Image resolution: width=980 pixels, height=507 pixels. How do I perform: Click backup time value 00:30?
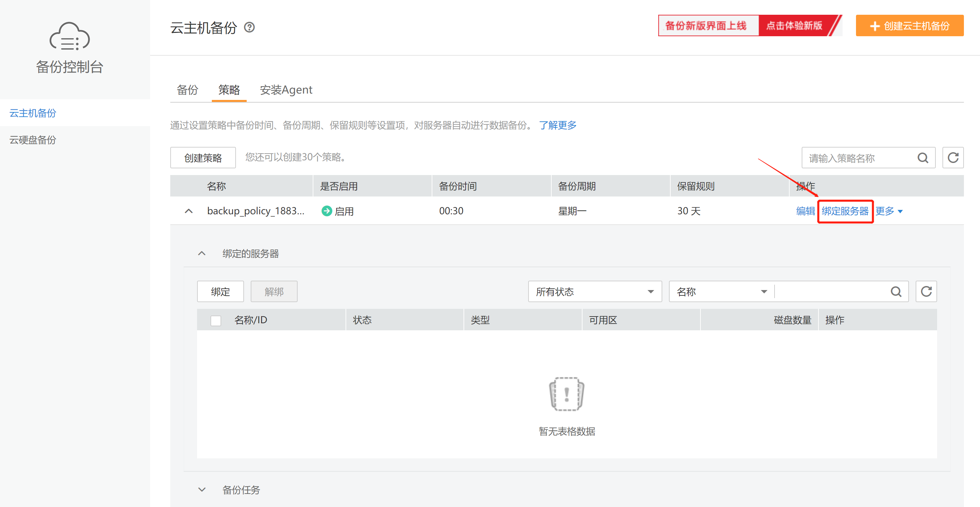[x=451, y=211]
